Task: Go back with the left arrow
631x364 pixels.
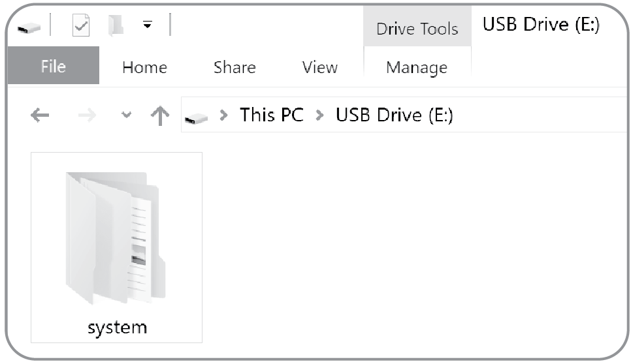Action: click(39, 115)
